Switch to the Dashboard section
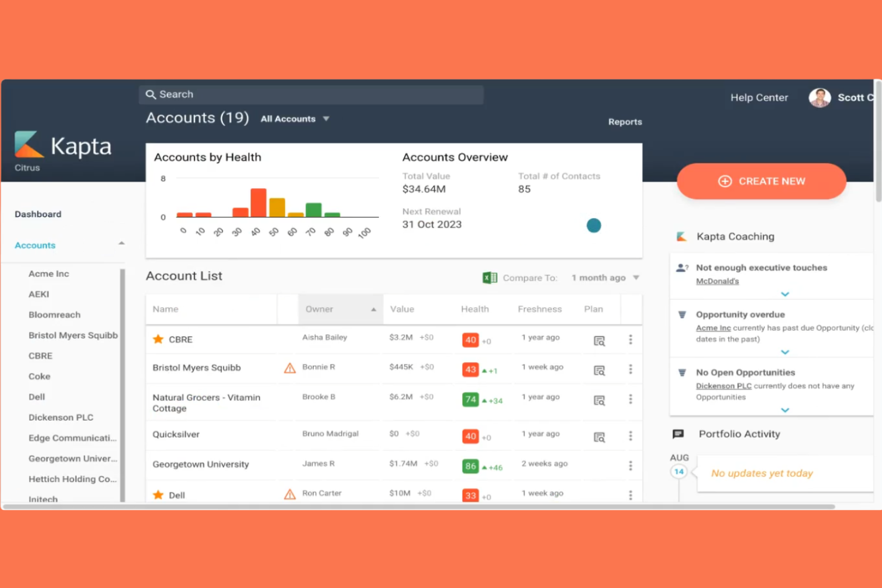Viewport: 882px width, 588px height. tap(38, 214)
